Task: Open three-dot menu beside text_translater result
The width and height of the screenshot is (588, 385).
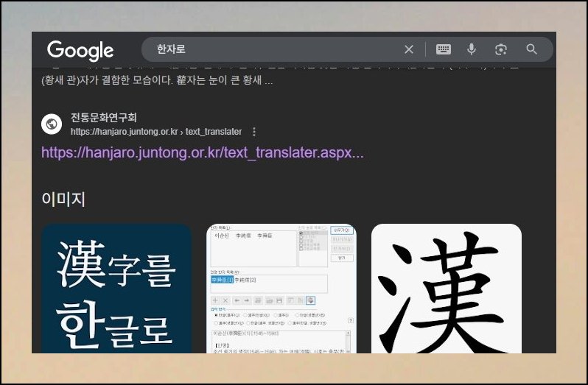Action: (254, 132)
